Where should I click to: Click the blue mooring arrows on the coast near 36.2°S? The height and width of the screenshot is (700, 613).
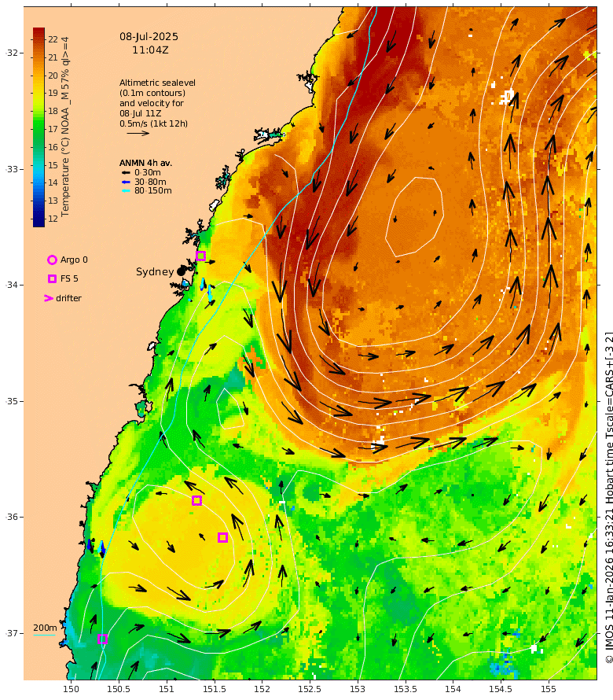[95, 547]
